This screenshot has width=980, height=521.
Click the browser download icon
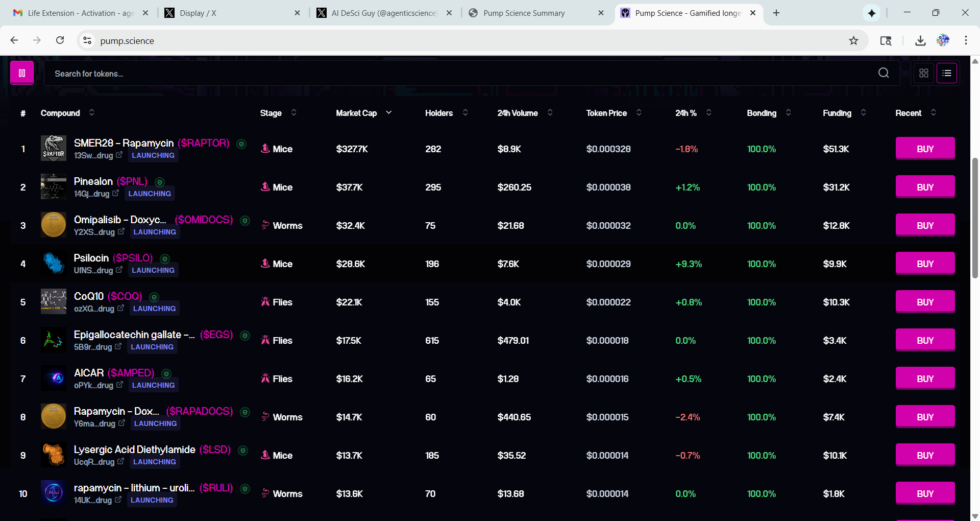click(x=920, y=40)
